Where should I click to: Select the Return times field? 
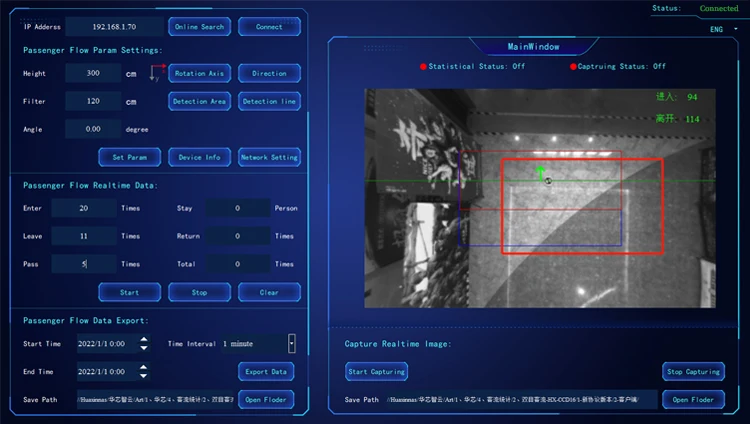tap(238, 236)
